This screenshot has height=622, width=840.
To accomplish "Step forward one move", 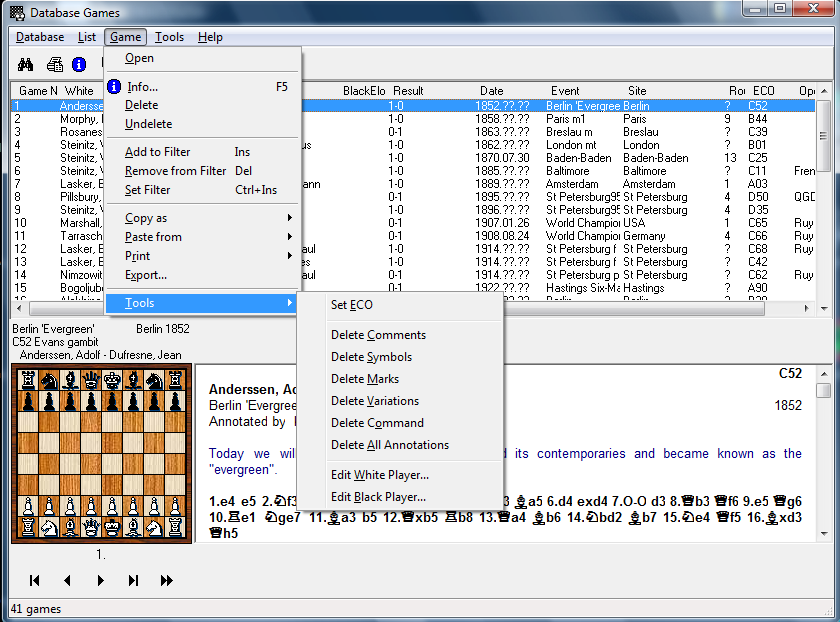I will pyautogui.click(x=100, y=580).
